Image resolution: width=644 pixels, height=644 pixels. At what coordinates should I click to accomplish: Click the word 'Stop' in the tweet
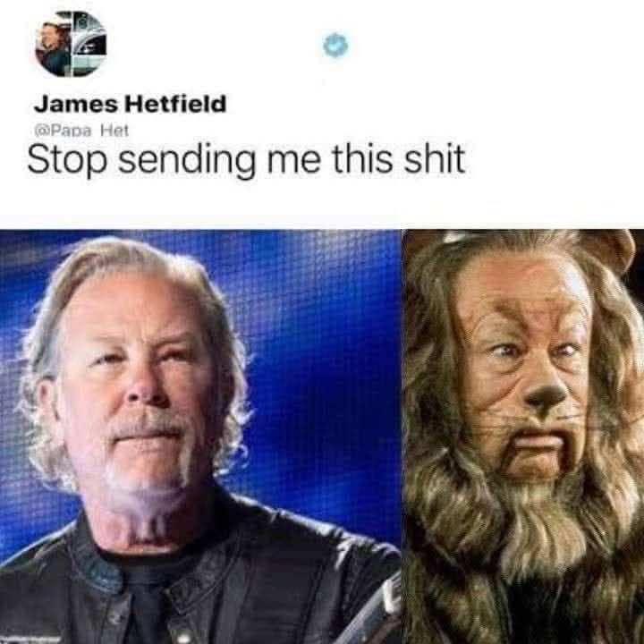[67, 161]
